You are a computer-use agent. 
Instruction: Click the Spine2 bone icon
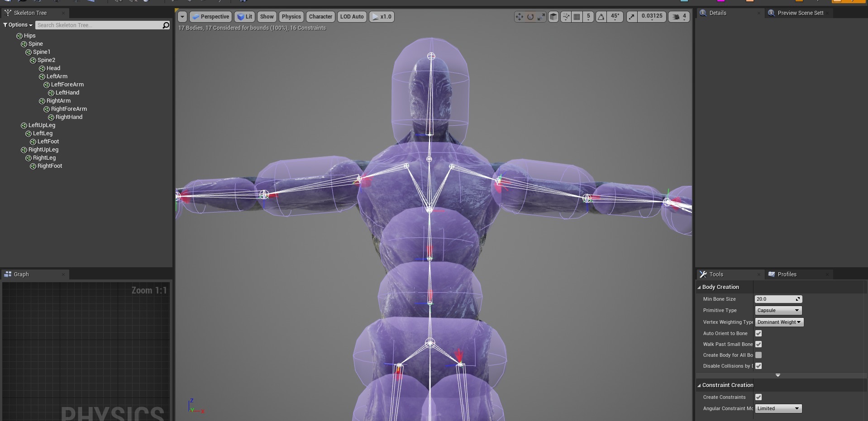[x=33, y=60]
